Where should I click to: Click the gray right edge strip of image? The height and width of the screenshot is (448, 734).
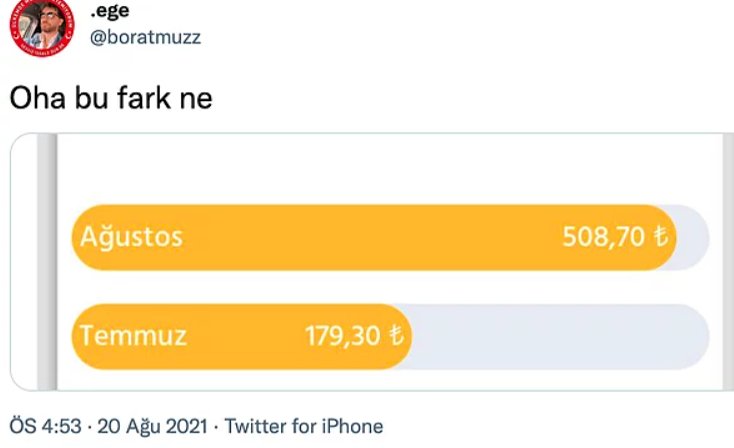tap(728, 262)
